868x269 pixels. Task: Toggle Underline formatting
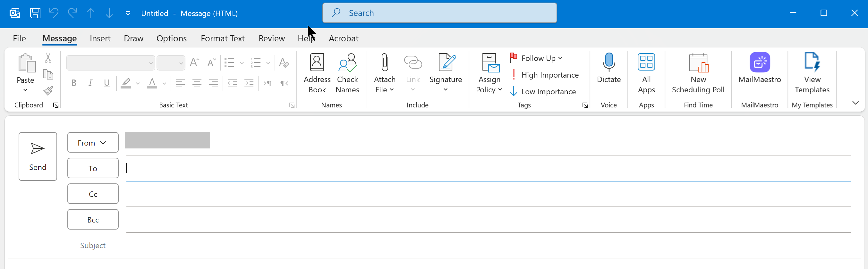coord(107,83)
